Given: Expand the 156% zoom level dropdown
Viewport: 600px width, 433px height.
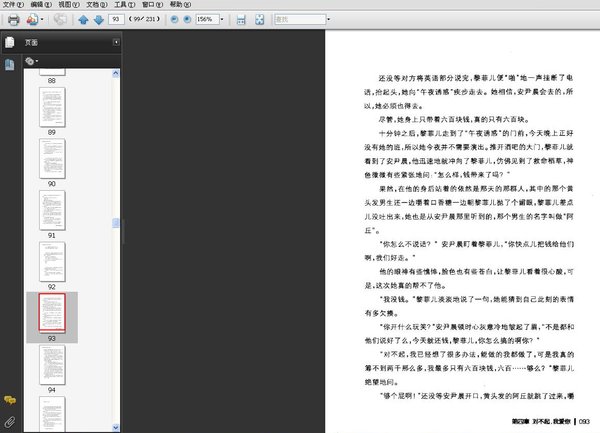Looking at the screenshot, I should point(220,19).
